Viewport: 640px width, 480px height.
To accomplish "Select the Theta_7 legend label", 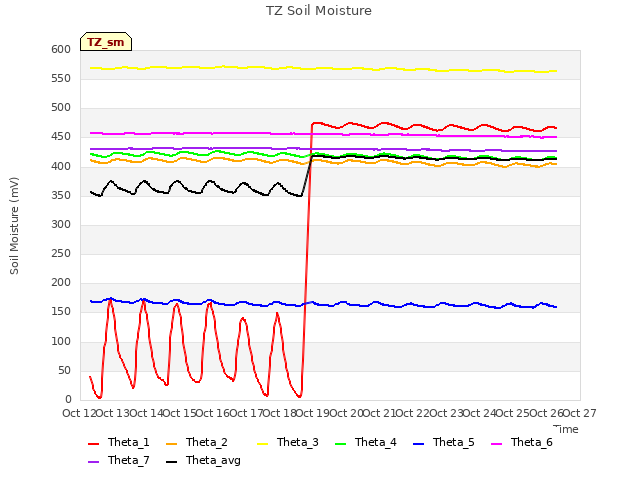I will (129, 460).
